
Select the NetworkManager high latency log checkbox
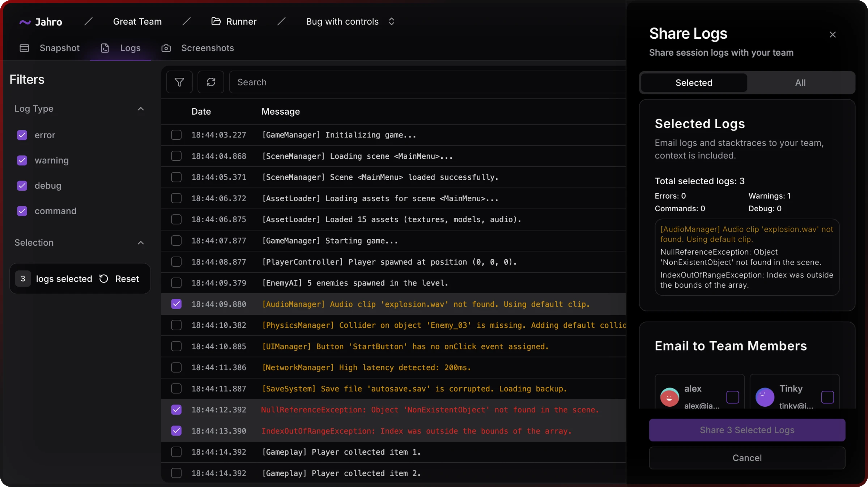(176, 367)
